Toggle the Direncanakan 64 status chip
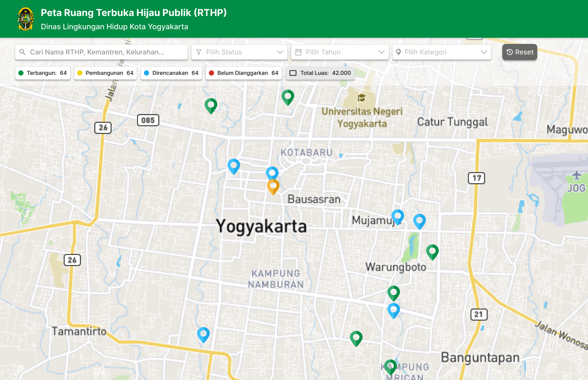588x380 pixels. (x=171, y=73)
